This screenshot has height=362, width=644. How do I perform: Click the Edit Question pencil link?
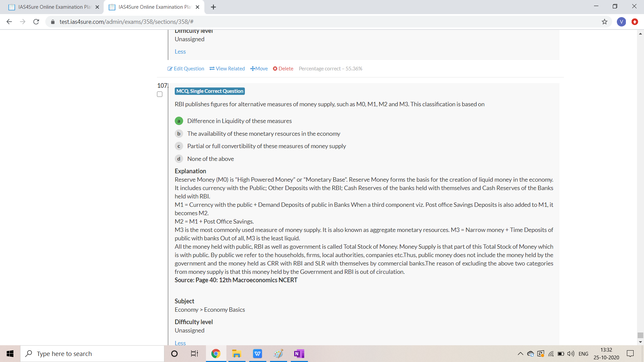pyautogui.click(x=186, y=68)
